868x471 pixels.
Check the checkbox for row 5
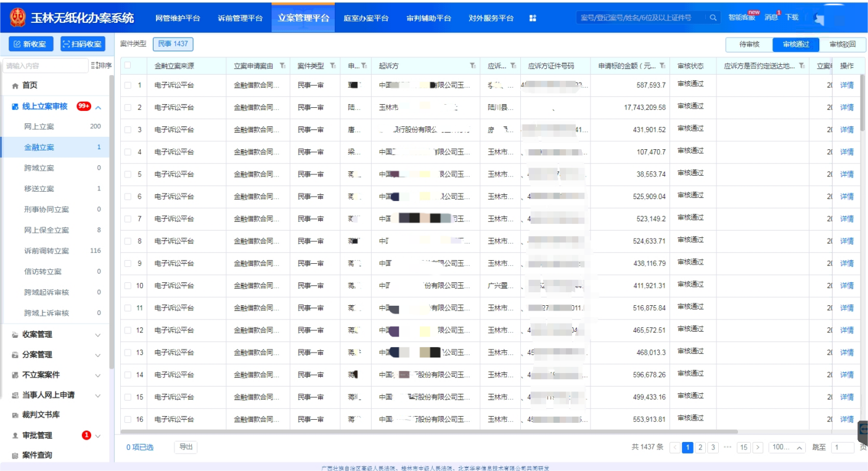point(128,174)
